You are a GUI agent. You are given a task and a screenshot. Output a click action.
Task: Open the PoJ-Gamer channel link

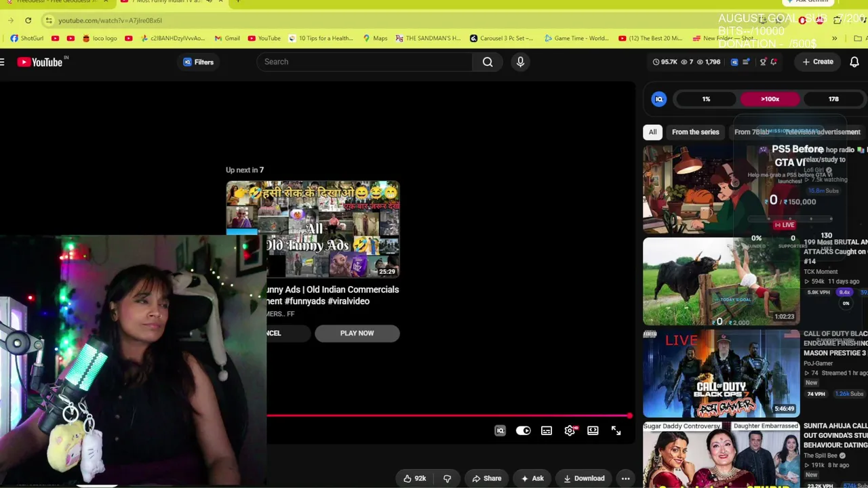click(x=818, y=363)
